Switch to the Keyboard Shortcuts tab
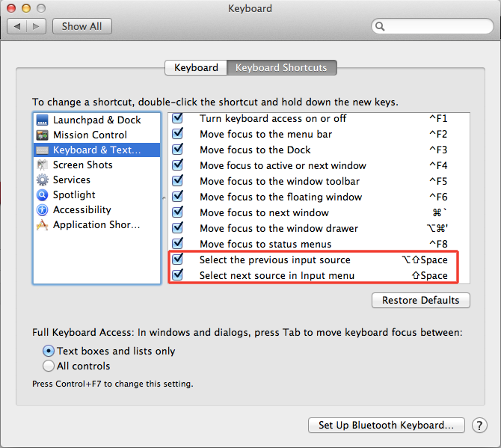This screenshot has height=448, width=501. point(281,68)
